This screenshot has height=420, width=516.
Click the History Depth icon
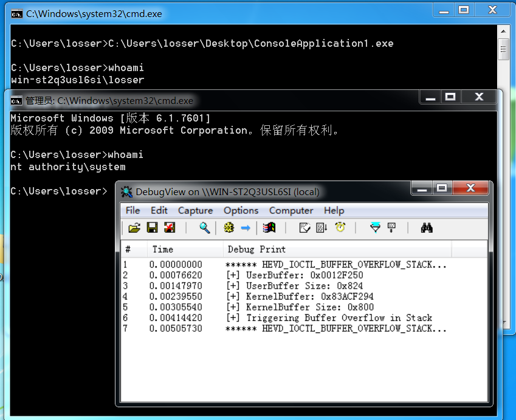click(391, 228)
